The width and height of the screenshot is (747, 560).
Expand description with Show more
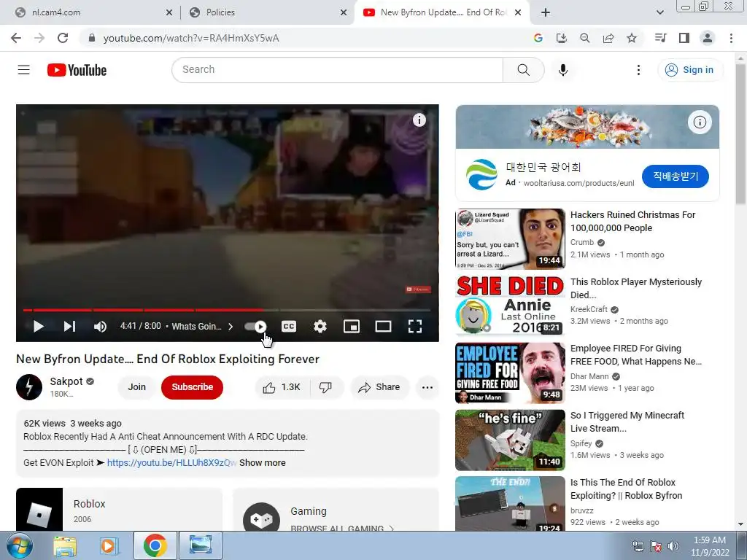coord(263,463)
